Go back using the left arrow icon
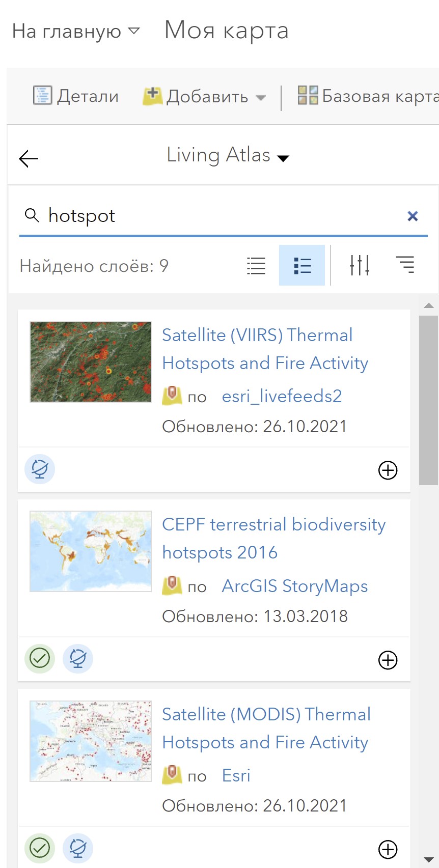 coord(29,159)
